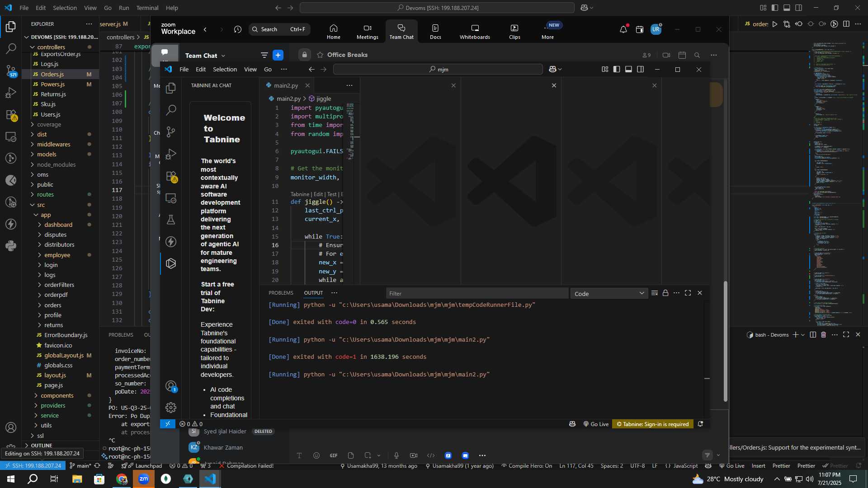
Task: Click Zoom Search Ctrl+F box
Action: click(x=279, y=29)
